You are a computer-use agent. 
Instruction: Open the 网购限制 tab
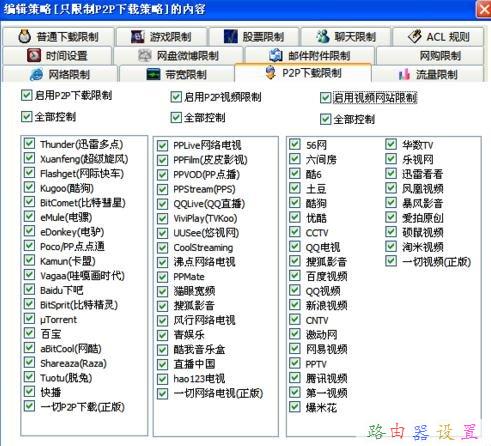(430, 55)
